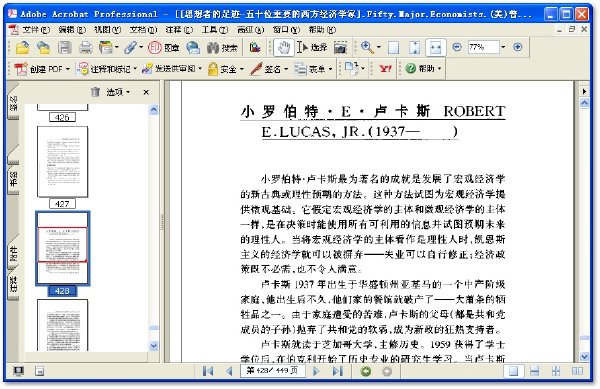Set Fit Page view
Viewport: 600px width, 389px height.
(414, 47)
